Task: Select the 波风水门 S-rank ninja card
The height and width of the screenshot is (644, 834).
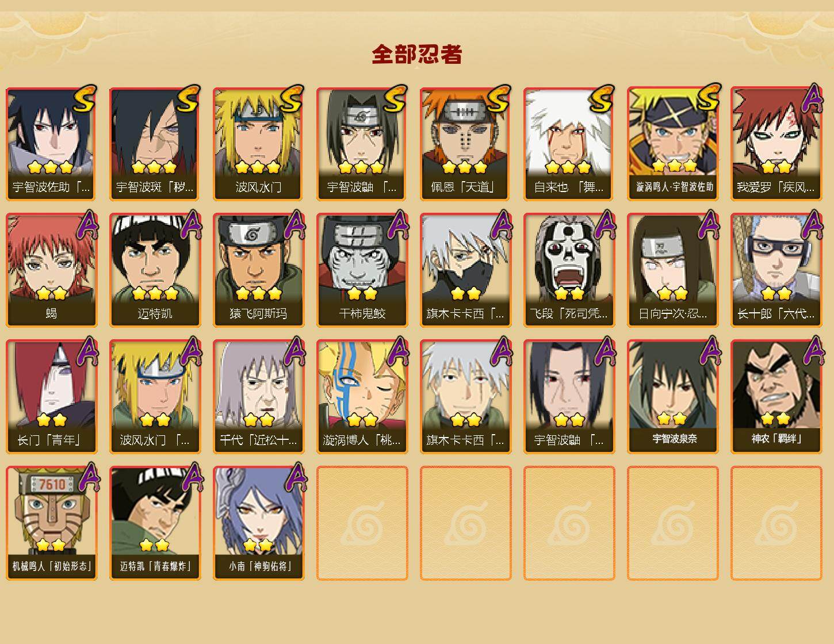Action: [258, 144]
